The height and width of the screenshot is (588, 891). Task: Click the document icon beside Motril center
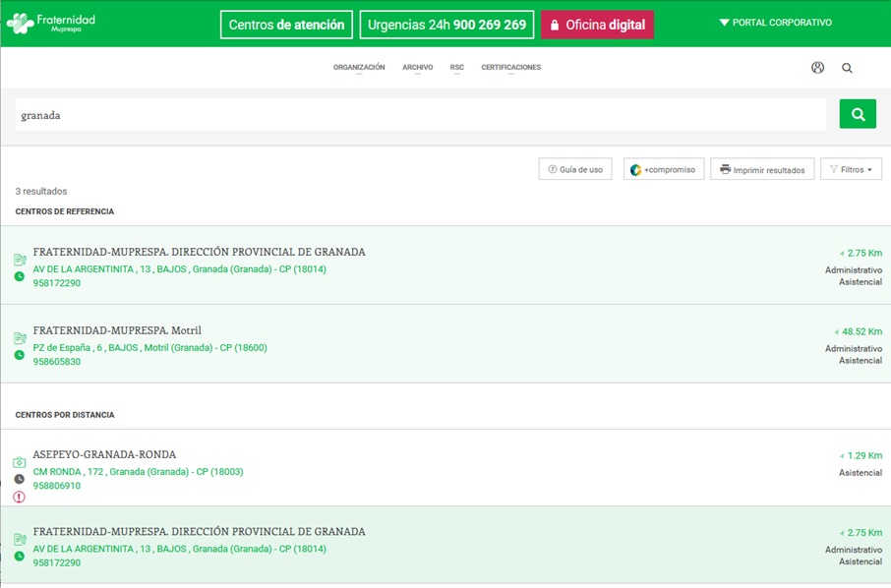click(20, 338)
